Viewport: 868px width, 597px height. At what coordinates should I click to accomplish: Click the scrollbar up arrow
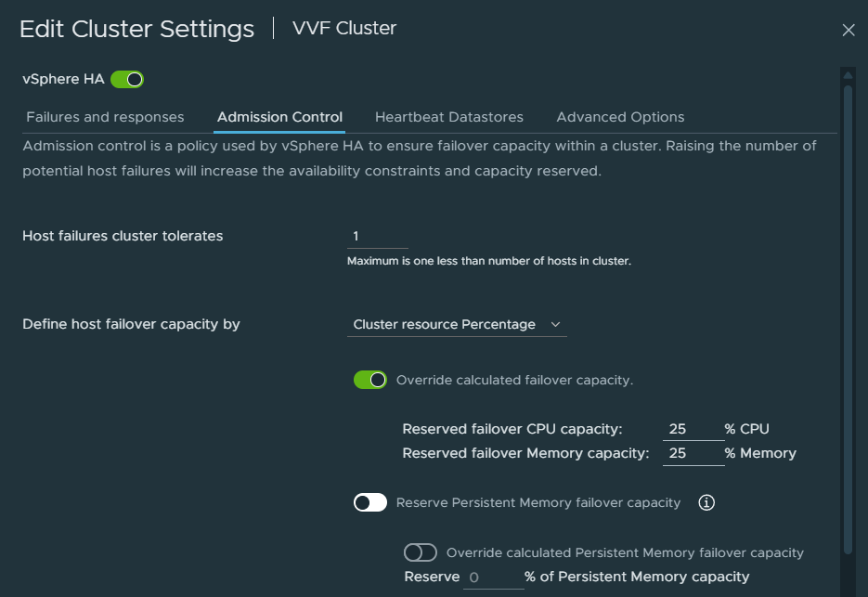pyautogui.click(x=848, y=75)
